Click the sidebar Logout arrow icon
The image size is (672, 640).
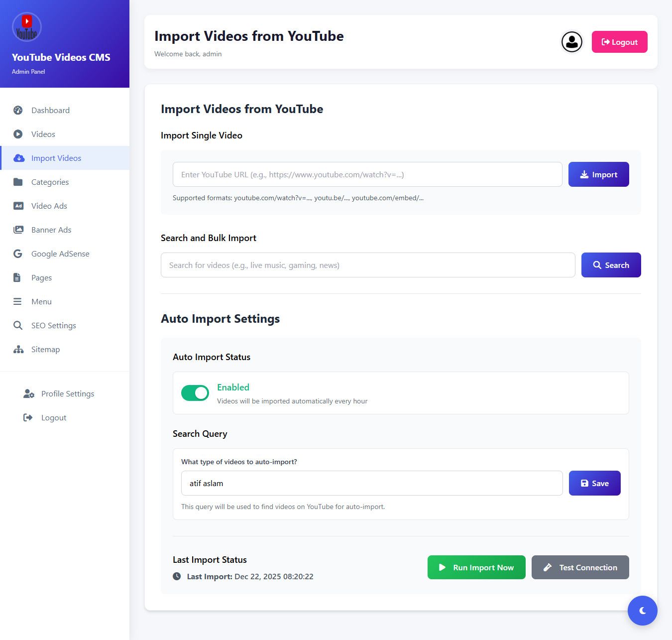(28, 417)
